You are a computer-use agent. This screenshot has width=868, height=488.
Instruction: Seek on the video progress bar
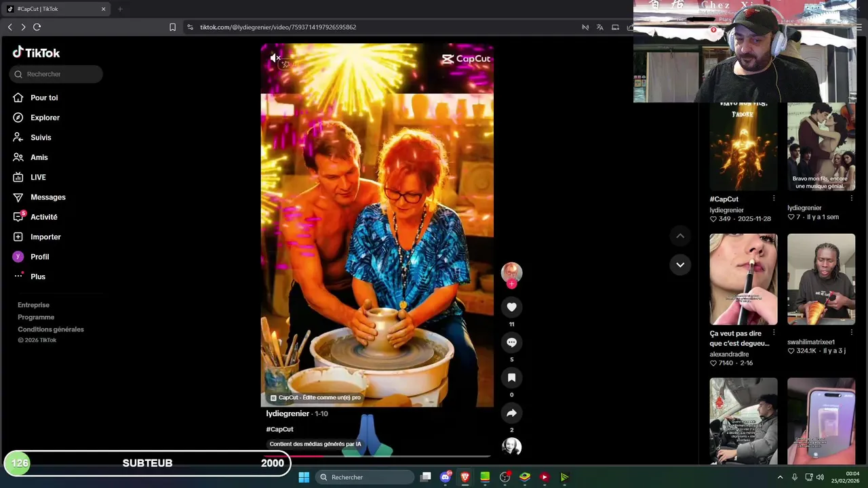(377, 456)
